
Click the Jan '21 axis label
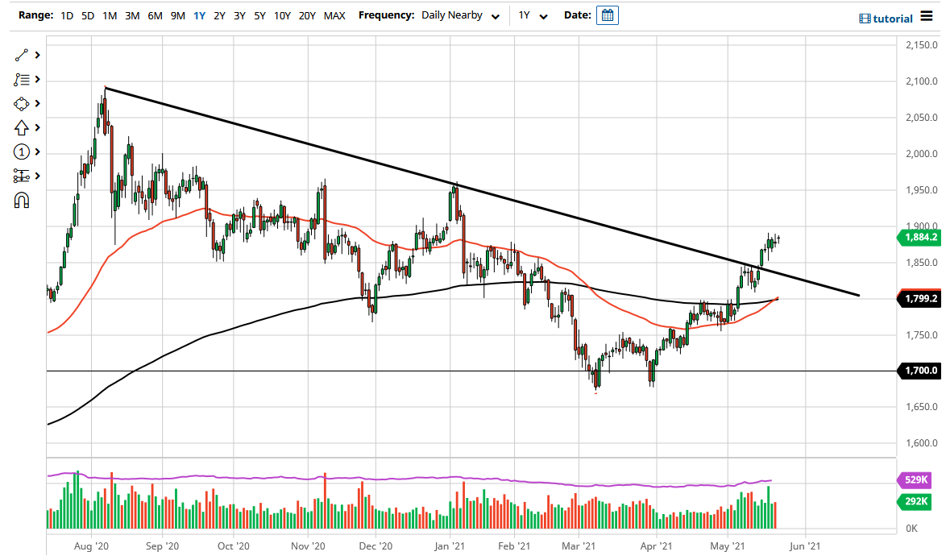(450, 546)
